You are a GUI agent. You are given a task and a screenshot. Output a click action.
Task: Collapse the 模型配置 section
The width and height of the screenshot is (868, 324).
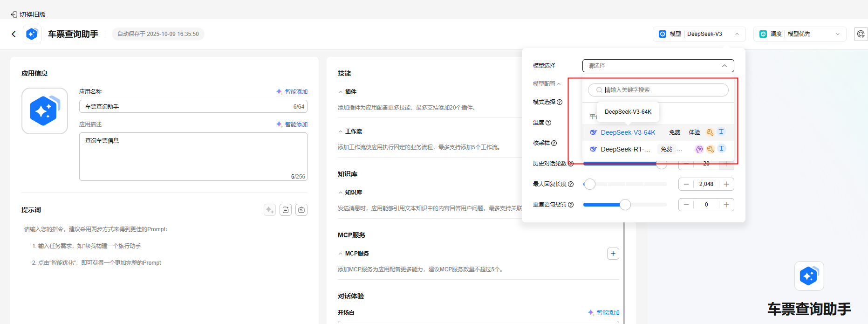point(547,84)
